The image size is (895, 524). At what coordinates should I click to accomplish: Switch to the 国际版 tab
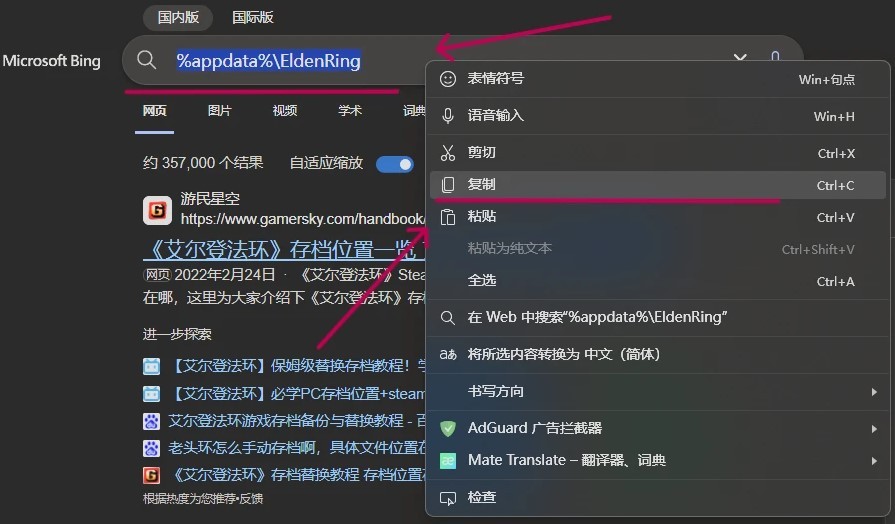click(x=253, y=17)
